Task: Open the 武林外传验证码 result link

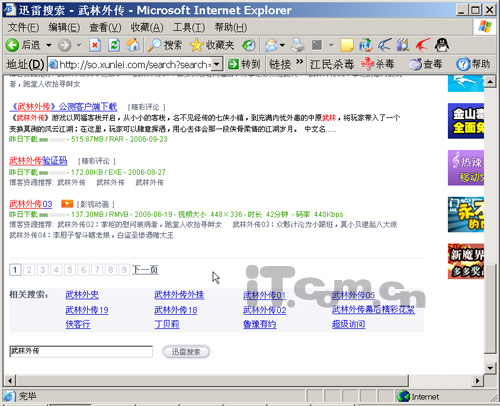Action: tap(38, 161)
